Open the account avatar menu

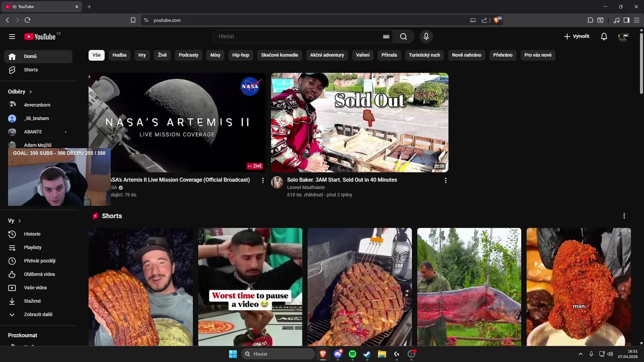click(623, 36)
